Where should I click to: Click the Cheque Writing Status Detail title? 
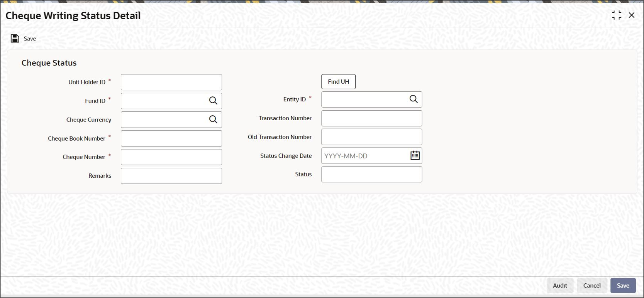[73, 16]
